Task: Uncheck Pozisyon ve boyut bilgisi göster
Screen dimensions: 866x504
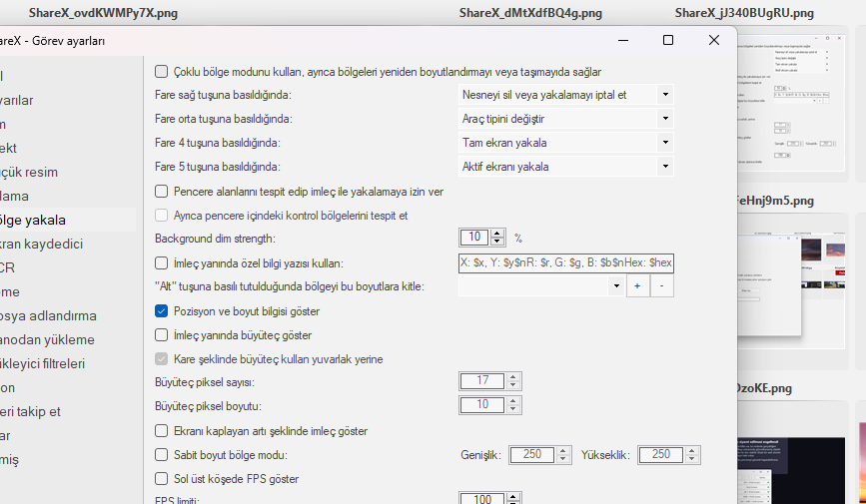Action: (162, 311)
